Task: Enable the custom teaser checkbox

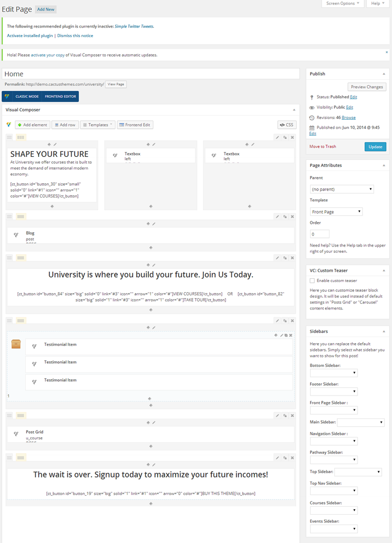Action: [312, 281]
